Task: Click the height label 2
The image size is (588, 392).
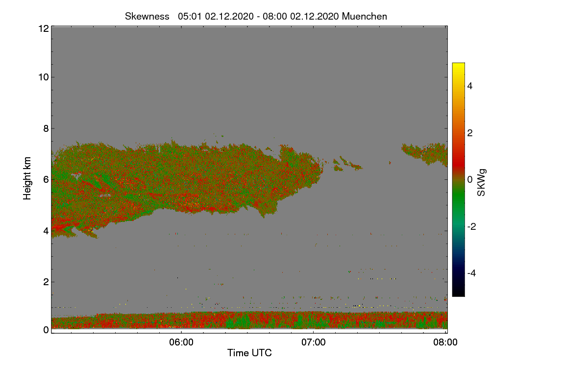Action: (45, 282)
